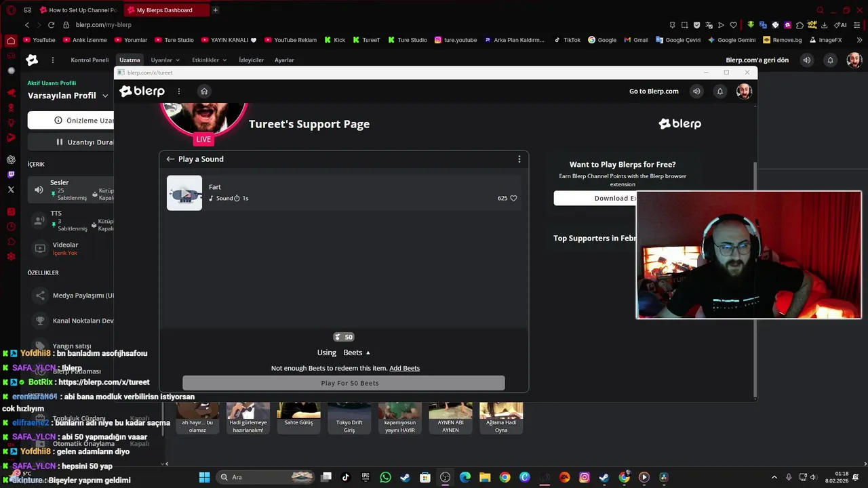
Task: Click the taskbar search box Ara
Action: [x=266, y=477]
